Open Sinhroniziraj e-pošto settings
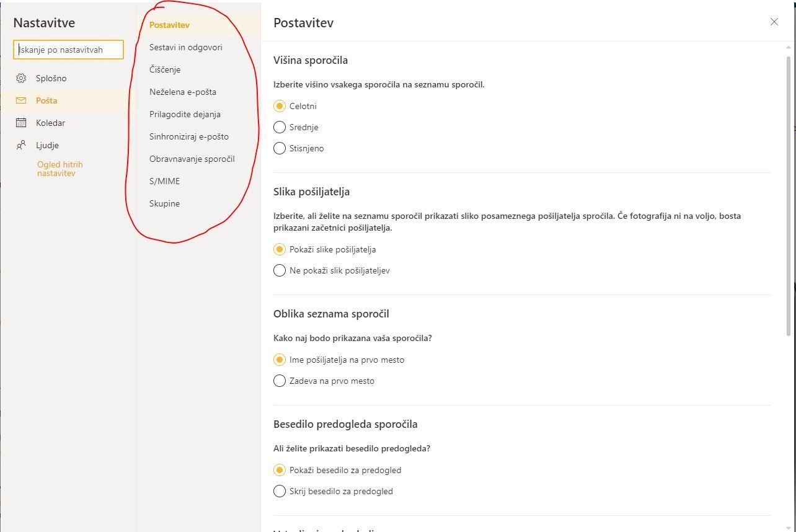This screenshot has height=532, width=796. [x=189, y=136]
